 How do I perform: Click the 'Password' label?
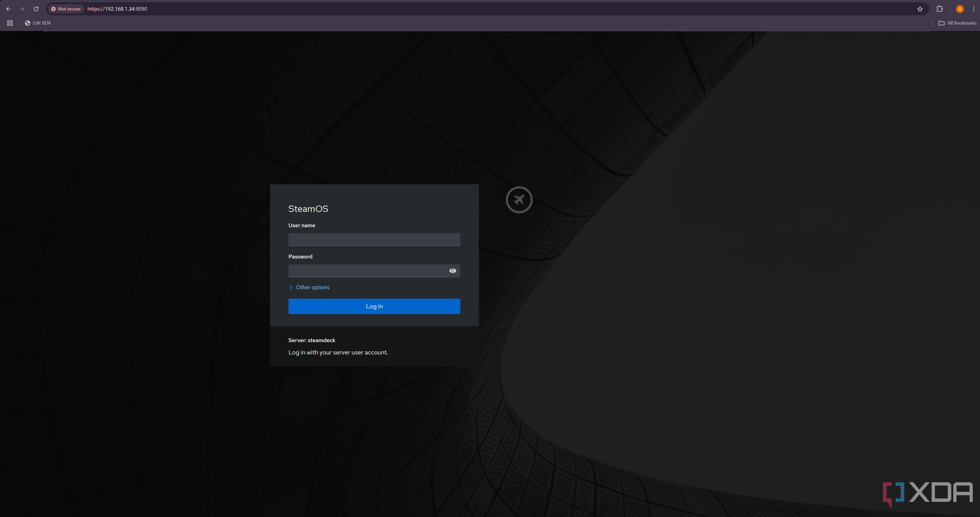click(x=300, y=256)
